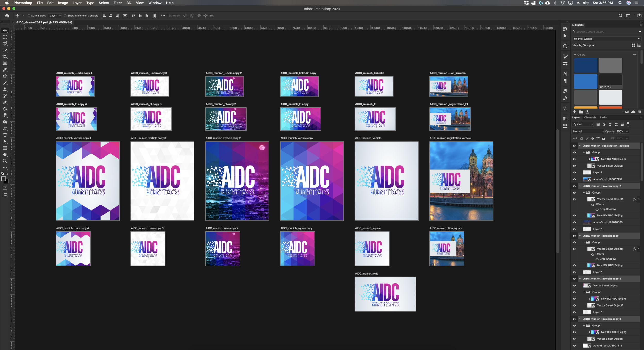
Task: Click the Home icon in options bar
Action: click(7, 16)
